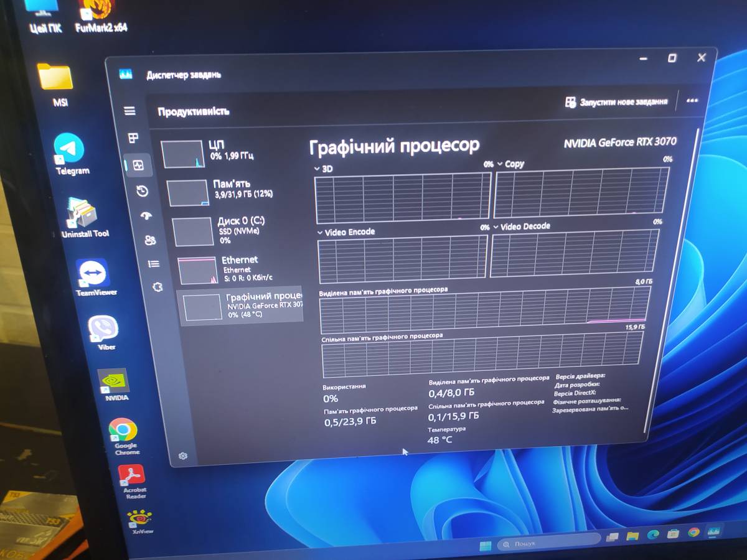Open the Processes page icon in sidebar
Image resolution: width=747 pixels, height=560 pixels.
point(133,138)
